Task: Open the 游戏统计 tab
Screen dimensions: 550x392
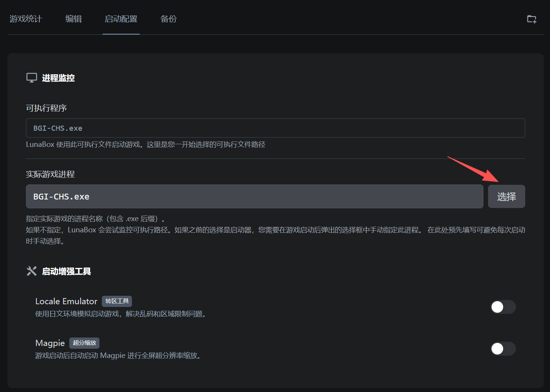Action: point(26,19)
